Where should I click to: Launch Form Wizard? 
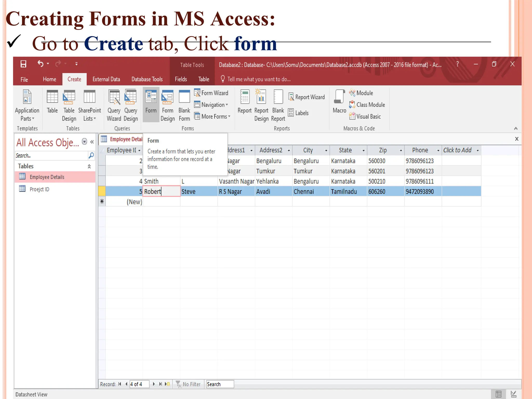pos(211,93)
